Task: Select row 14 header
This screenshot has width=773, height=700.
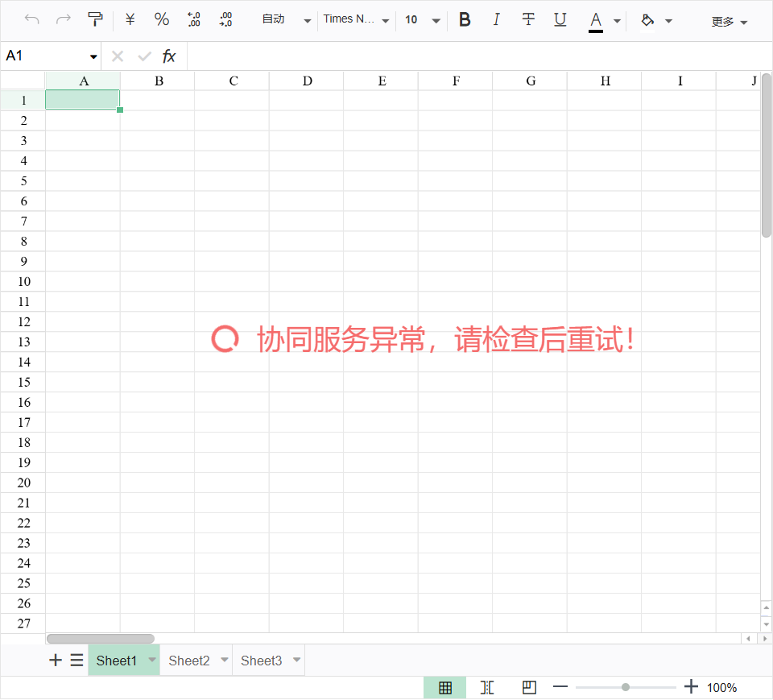Action: click(x=23, y=362)
